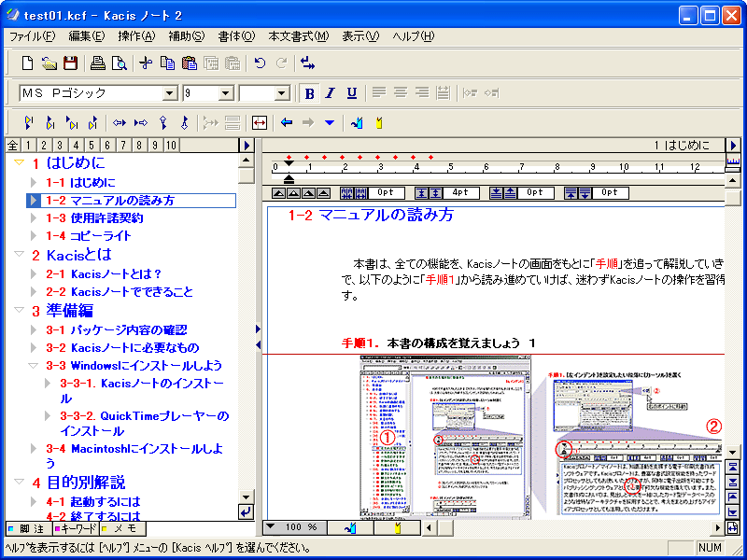This screenshot has height=560, width=747.
Task: Collapse the 4 目的別解説 node
Action: [x=19, y=482]
